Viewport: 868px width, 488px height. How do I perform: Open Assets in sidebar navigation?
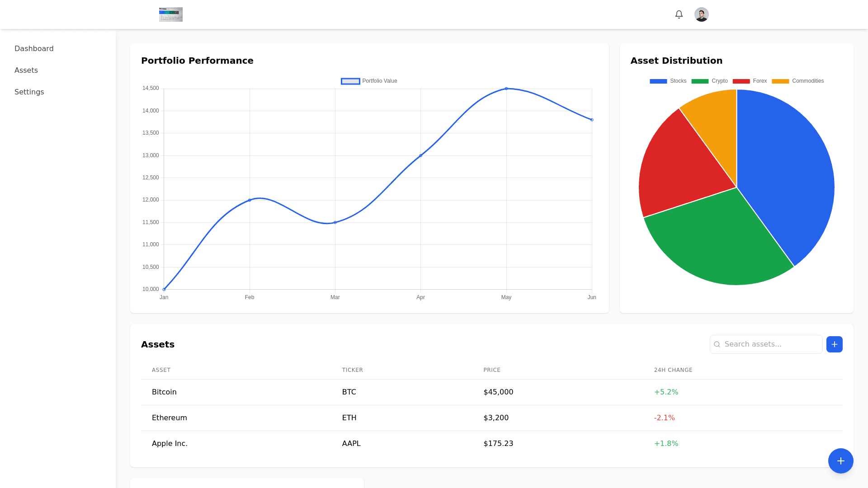(x=26, y=70)
